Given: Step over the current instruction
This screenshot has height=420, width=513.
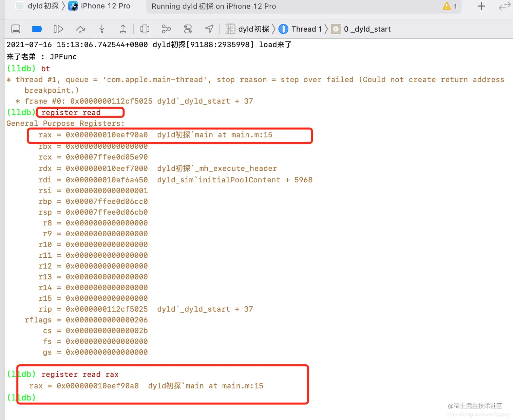Looking at the screenshot, I should tap(80, 29).
